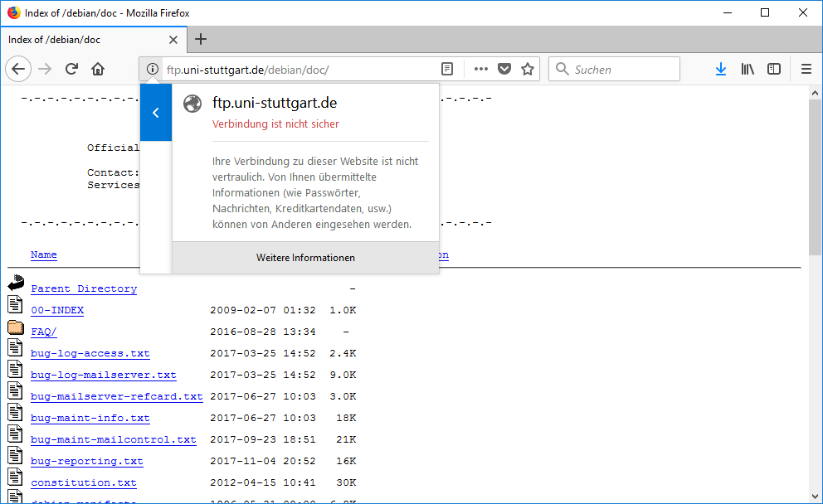Click the Back navigation arrow

click(18, 69)
